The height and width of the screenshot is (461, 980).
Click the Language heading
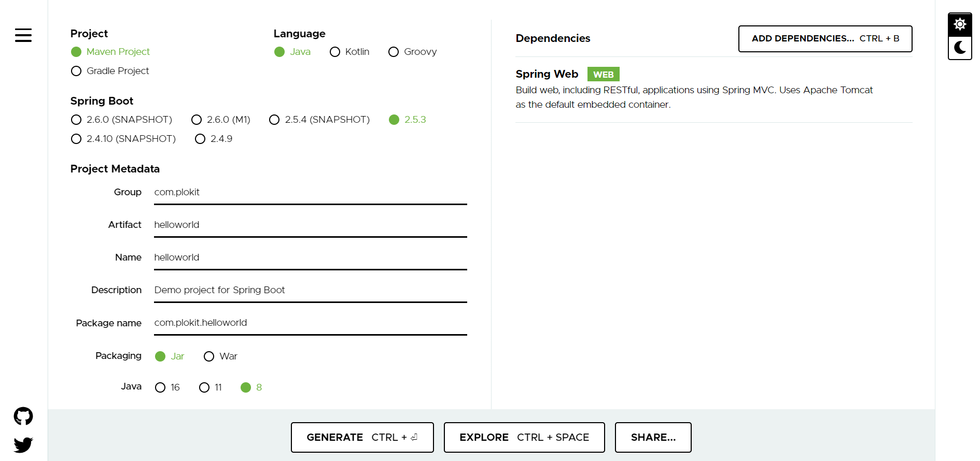pos(300,34)
